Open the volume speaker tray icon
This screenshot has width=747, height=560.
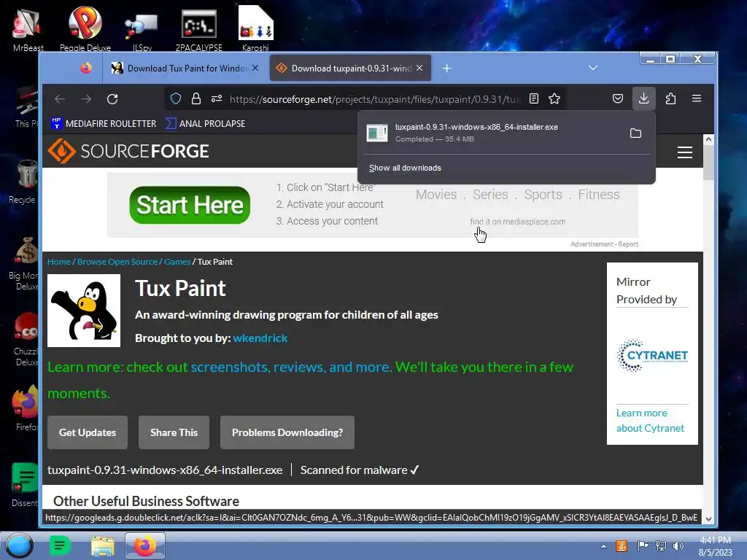(x=678, y=546)
